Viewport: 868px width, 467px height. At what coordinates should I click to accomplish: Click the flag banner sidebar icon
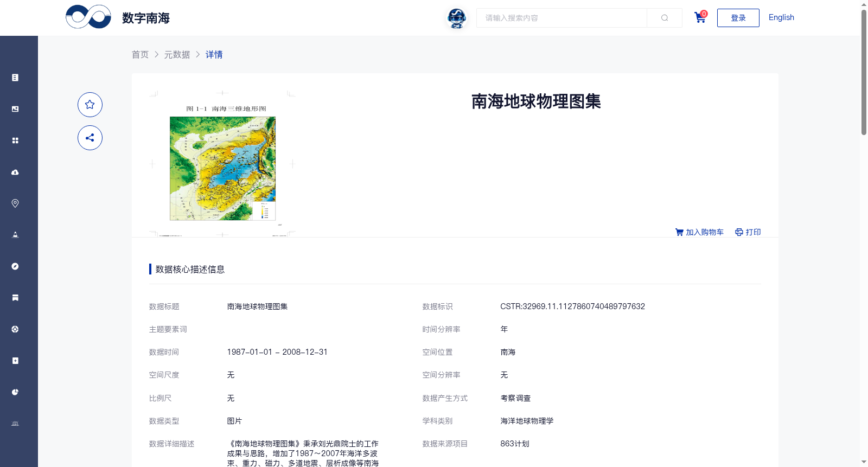15,298
